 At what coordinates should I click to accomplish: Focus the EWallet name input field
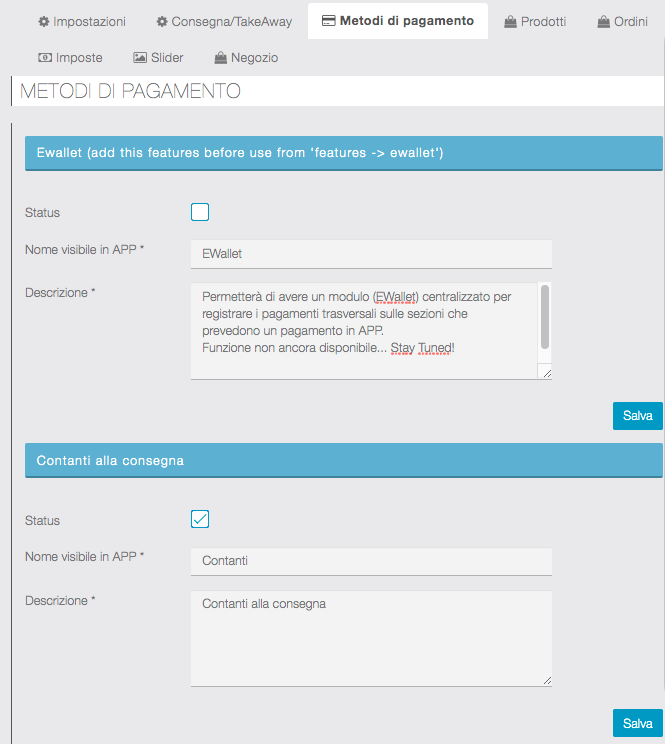pyautogui.click(x=371, y=254)
